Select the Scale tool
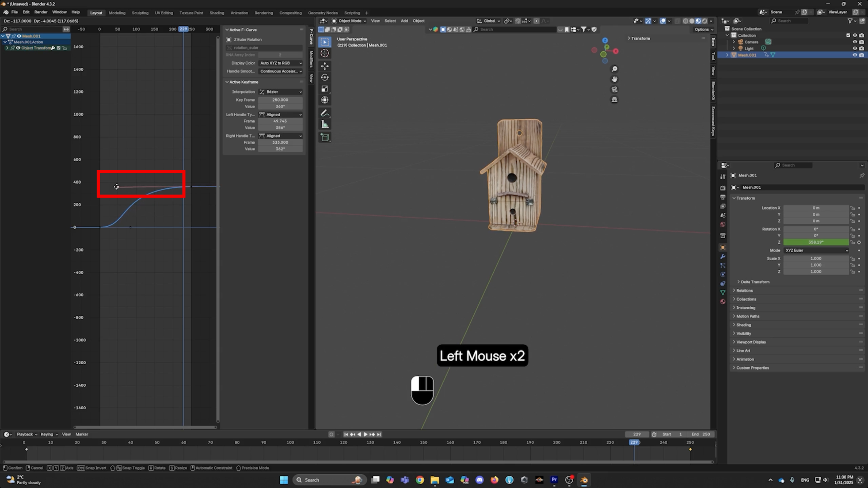This screenshot has width=868, height=488. coord(325,88)
